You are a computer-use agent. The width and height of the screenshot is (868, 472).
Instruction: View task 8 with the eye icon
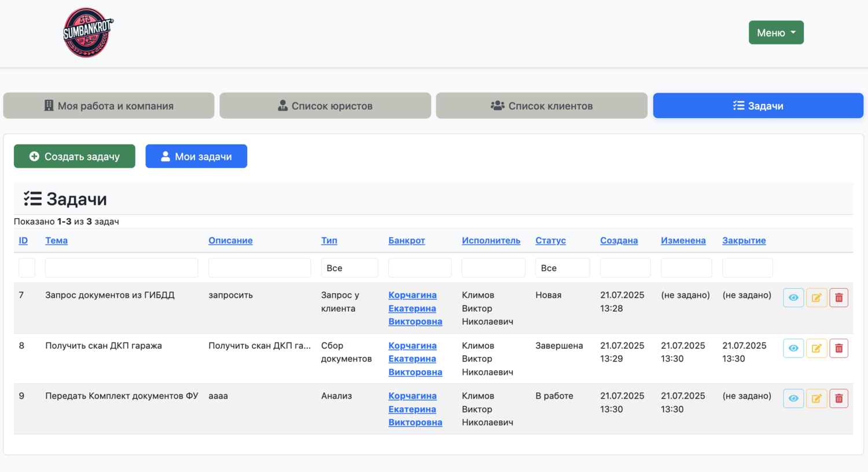pyautogui.click(x=793, y=348)
